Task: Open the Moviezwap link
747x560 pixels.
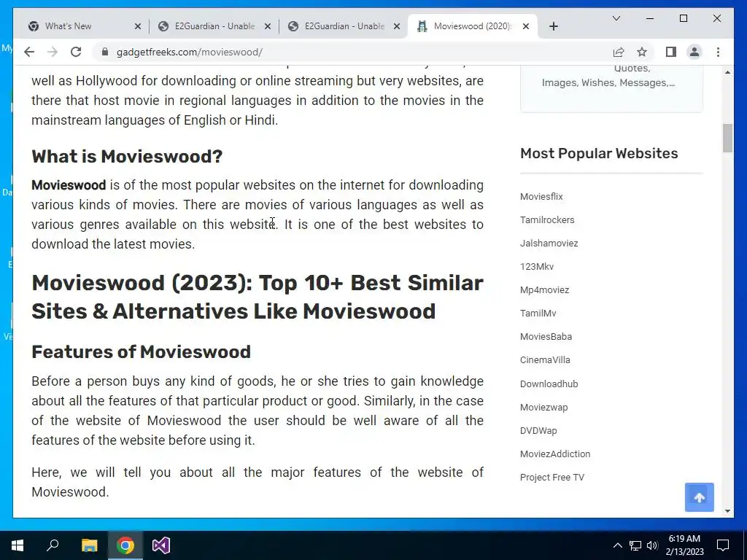Action: 543,407
